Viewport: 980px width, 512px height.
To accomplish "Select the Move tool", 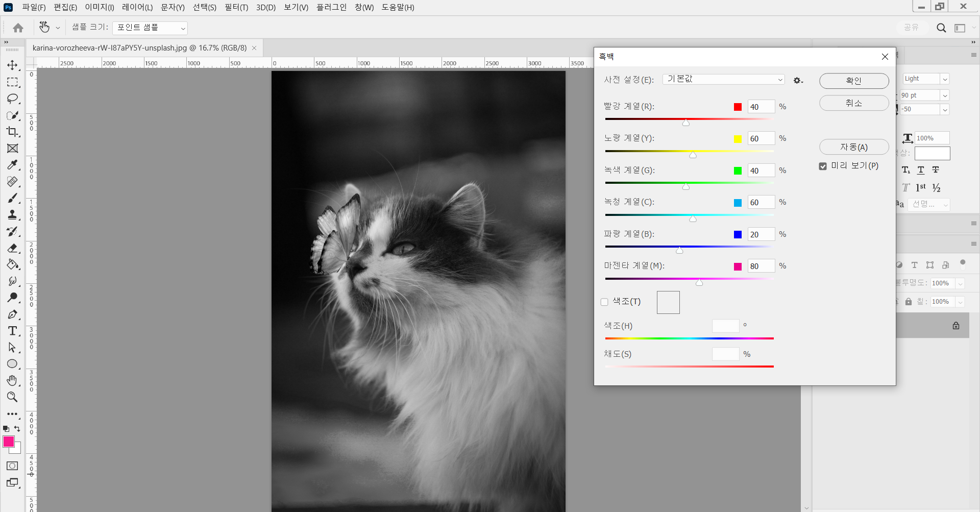I will point(12,65).
